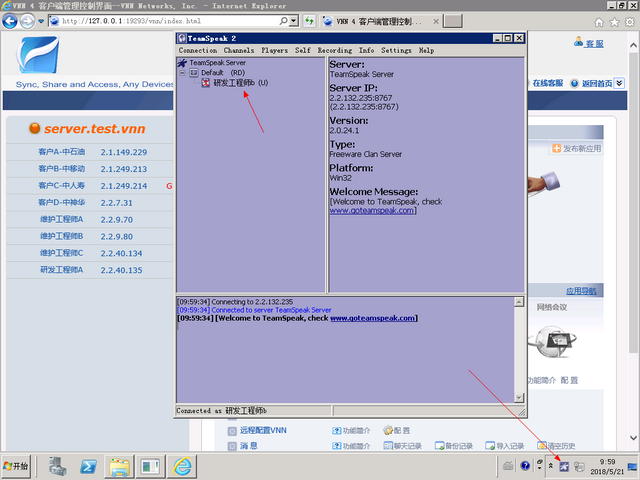The image size is (640, 480).
Task: Open IE Favorites star icon
Action: (x=614, y=22)
